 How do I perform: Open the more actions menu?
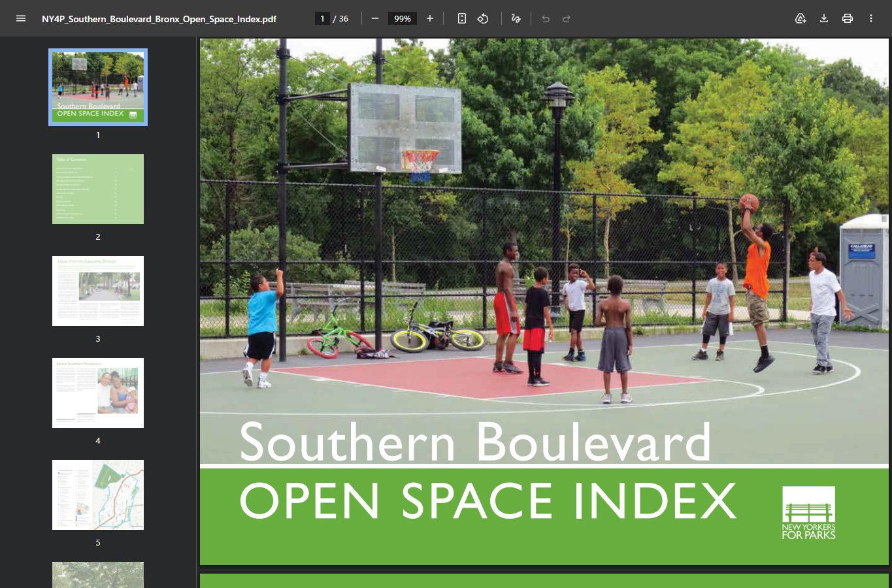click(871, 18)
